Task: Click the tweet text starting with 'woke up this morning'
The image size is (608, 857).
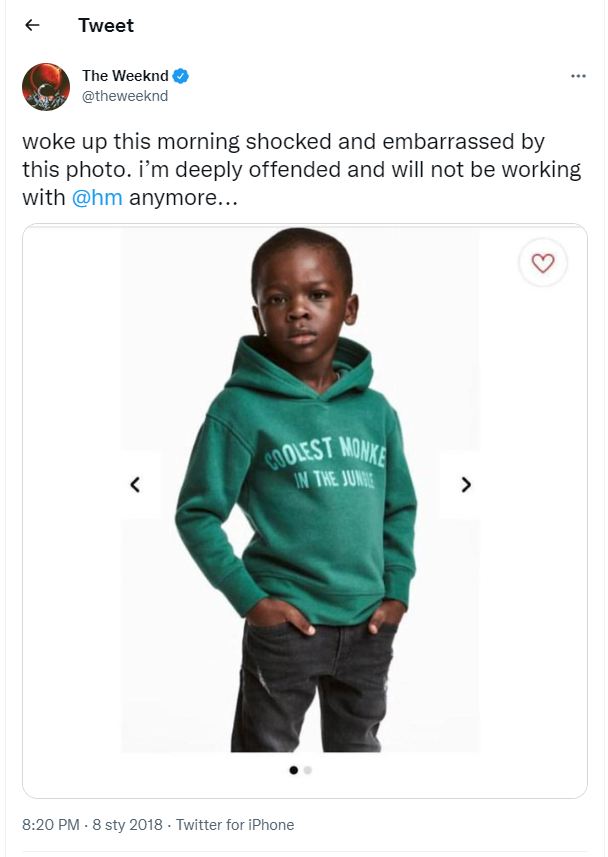Action: coord(301,169)
